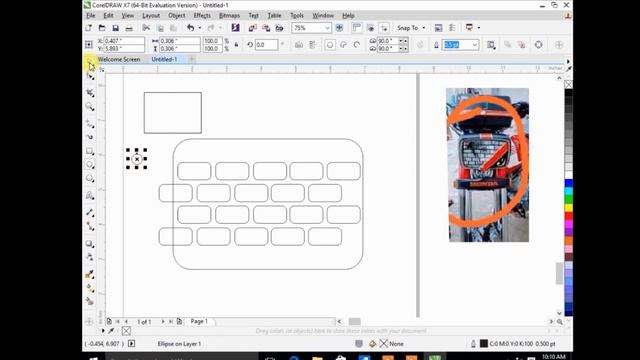Open the Snap To dropdown
Viewport: 640px width, 360px height.
pos(411,28)
